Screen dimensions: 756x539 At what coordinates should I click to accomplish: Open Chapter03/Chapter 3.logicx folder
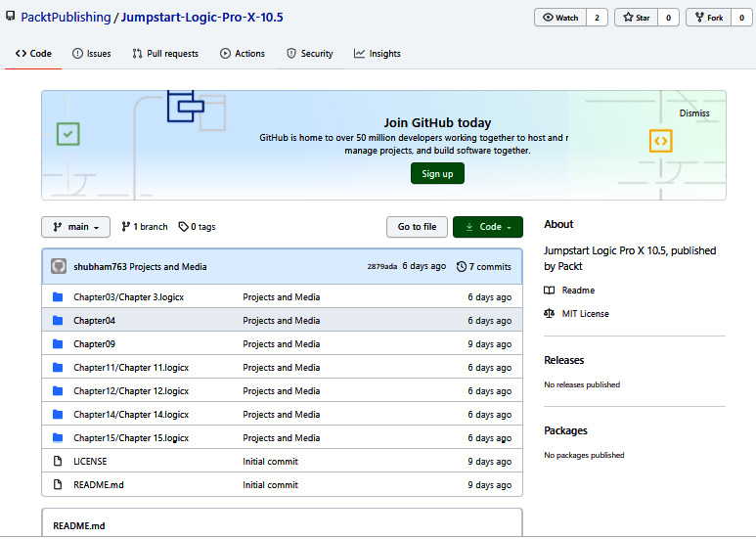(x=129, y=297)
